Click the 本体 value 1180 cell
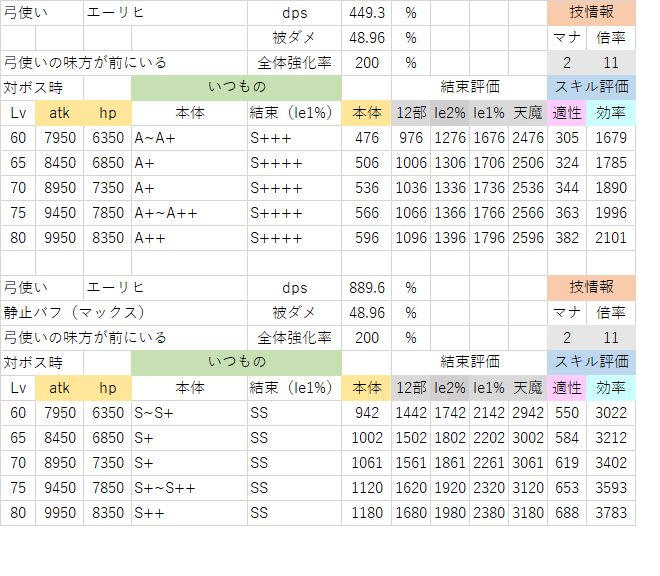The width and height of the screenshot is (660, 576). coord(366,513)
